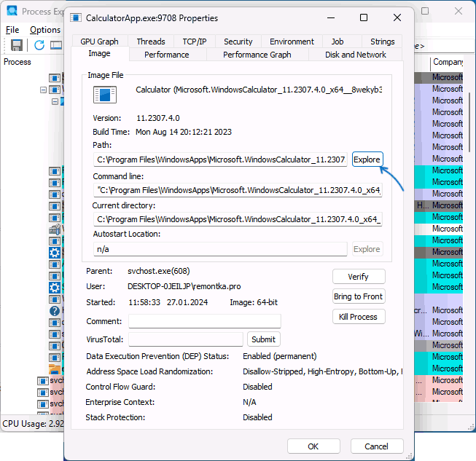Switch to the GPU Graph tab
Viewport: 476px width, 461px height.
pyautogui.click(x=100, y=42)
